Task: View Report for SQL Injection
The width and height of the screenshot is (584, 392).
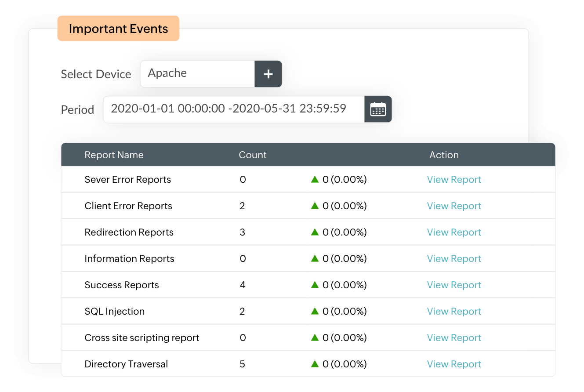Action: (x=454, y=311)
